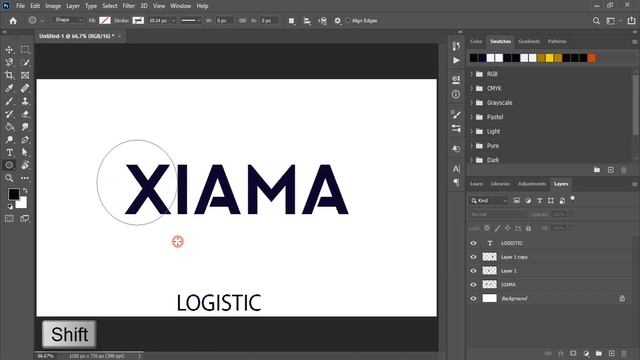Screen dimensions: 640x360
Task: Create new swatch group folder
Action: (x=597, y=170)
